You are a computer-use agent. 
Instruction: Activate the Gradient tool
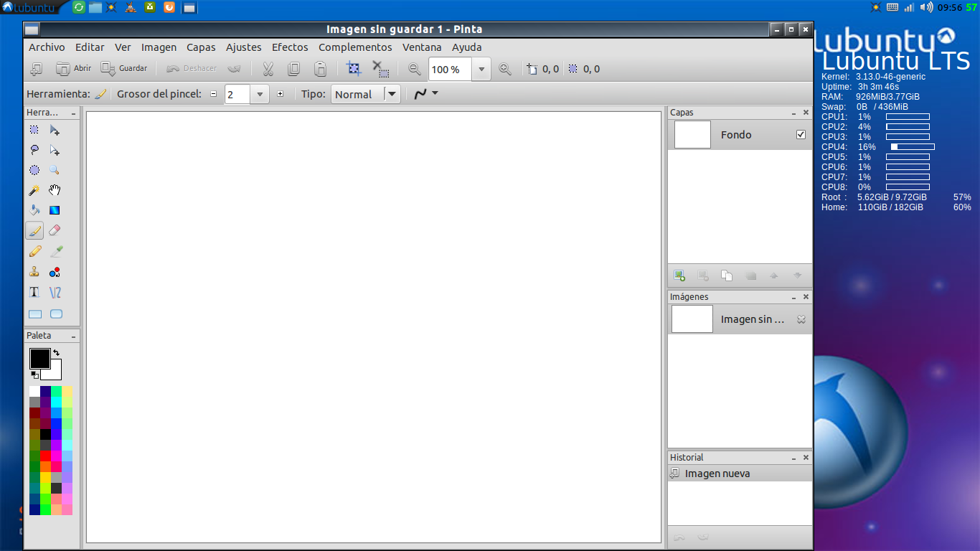click(55, 210)
